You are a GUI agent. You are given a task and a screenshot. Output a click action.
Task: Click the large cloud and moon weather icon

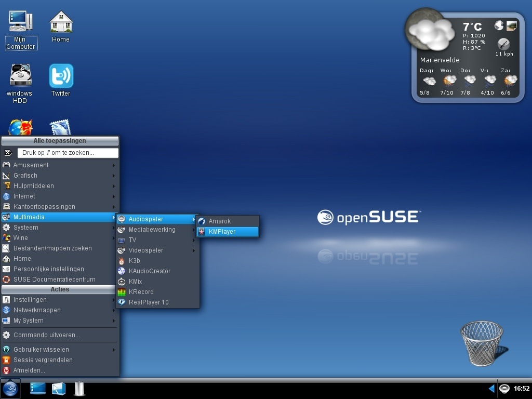click(x=430, y=30)
